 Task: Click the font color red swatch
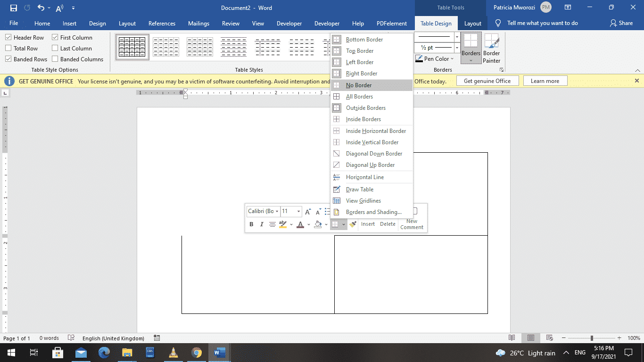point(300,224)
